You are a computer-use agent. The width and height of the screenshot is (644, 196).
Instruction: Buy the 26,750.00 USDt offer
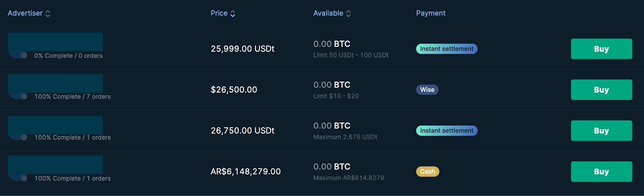pos(601,131)
